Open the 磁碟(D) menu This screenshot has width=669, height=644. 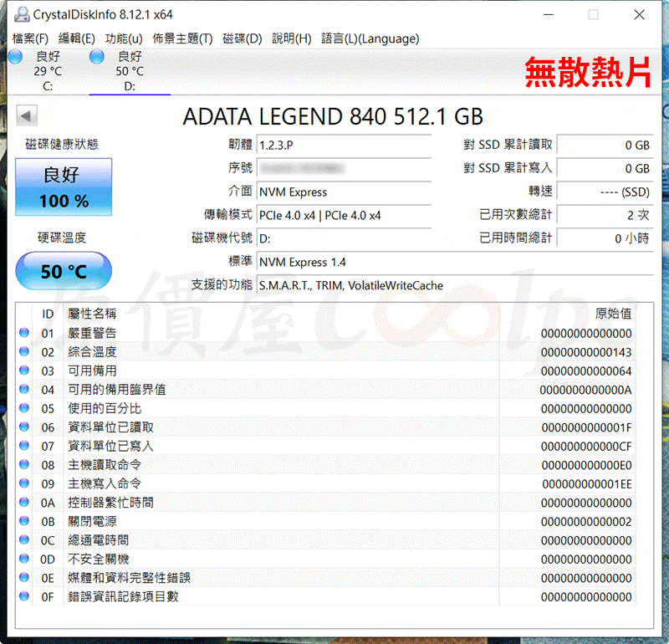243,38
